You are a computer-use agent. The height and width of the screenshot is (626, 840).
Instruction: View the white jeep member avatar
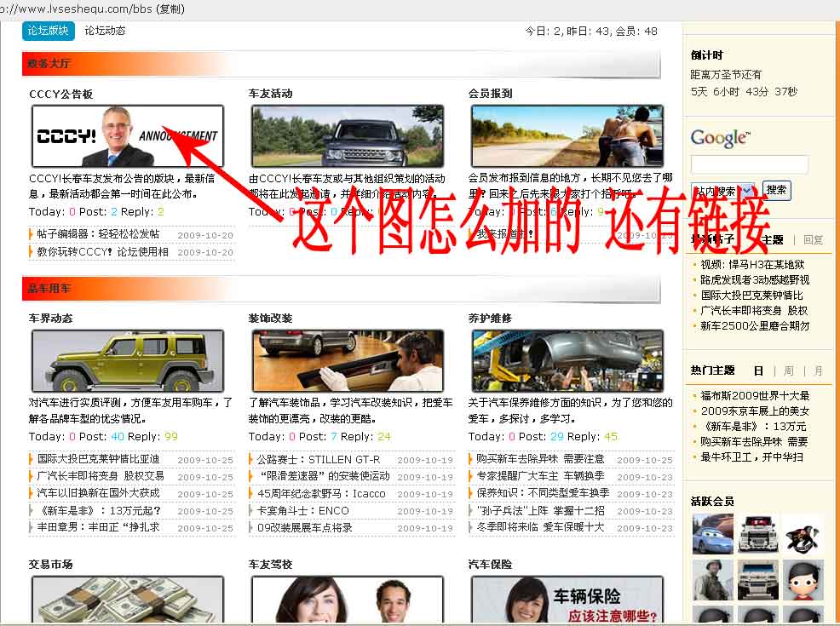point(757,533)
